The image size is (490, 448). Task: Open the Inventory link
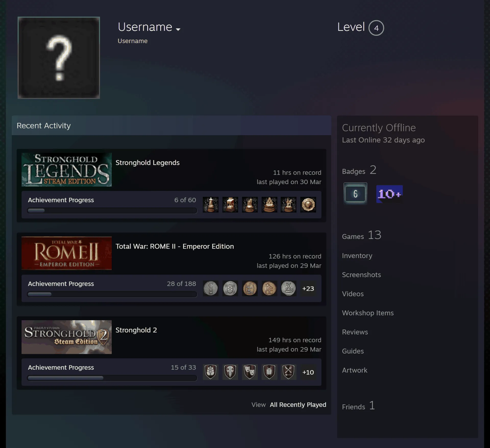pyautogui.click(x=357, y=256)
